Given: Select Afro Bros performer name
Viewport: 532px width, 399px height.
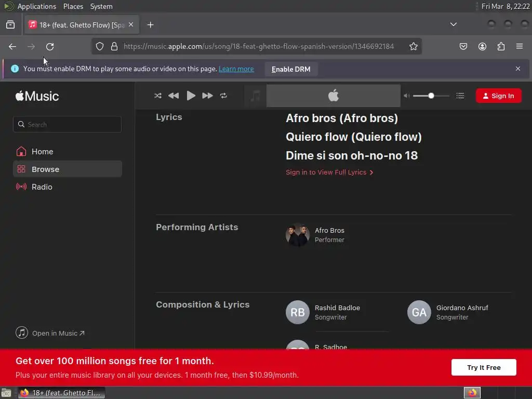Looking at the screenshot, I should point(329,230).
